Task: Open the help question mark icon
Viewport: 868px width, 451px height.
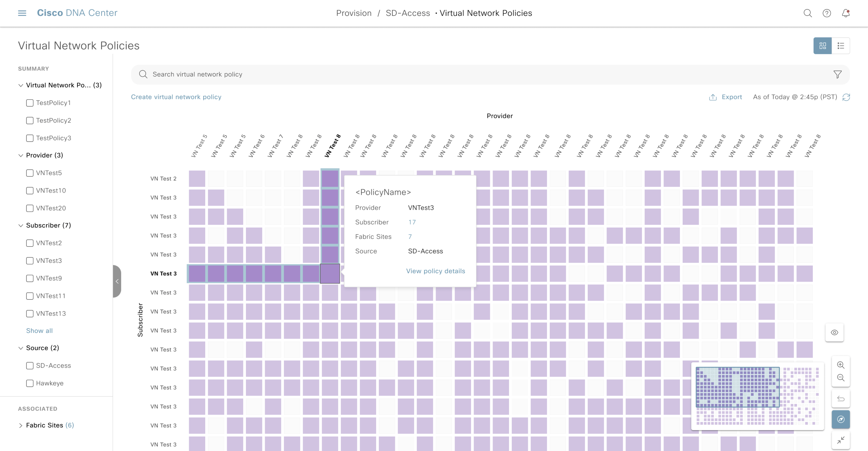Action: (x=827, y=13)
